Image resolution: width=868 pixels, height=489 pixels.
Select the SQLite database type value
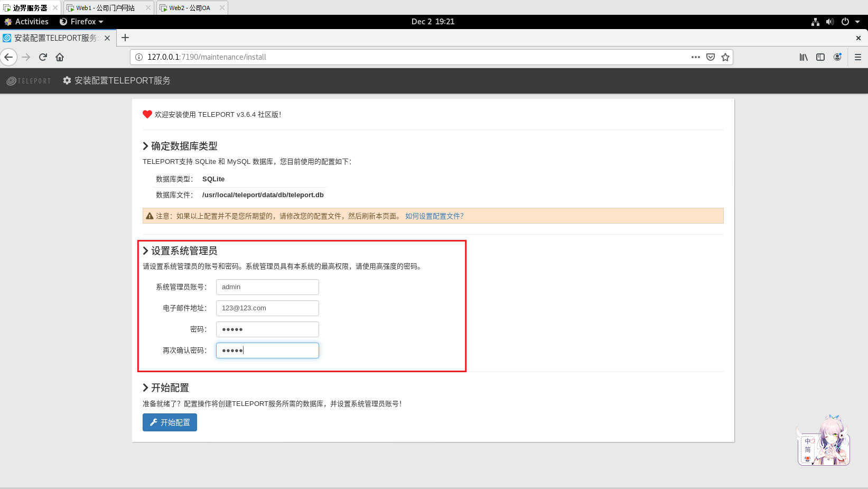[213, 179]
